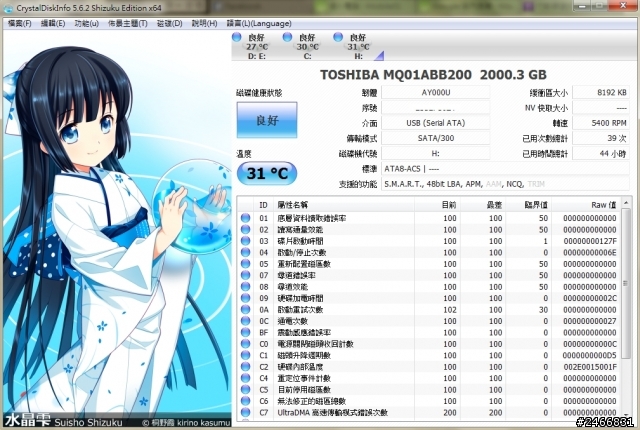Click the 屬性名稱 column header
This screenshot has height=430, width=640.
(344, 205)
